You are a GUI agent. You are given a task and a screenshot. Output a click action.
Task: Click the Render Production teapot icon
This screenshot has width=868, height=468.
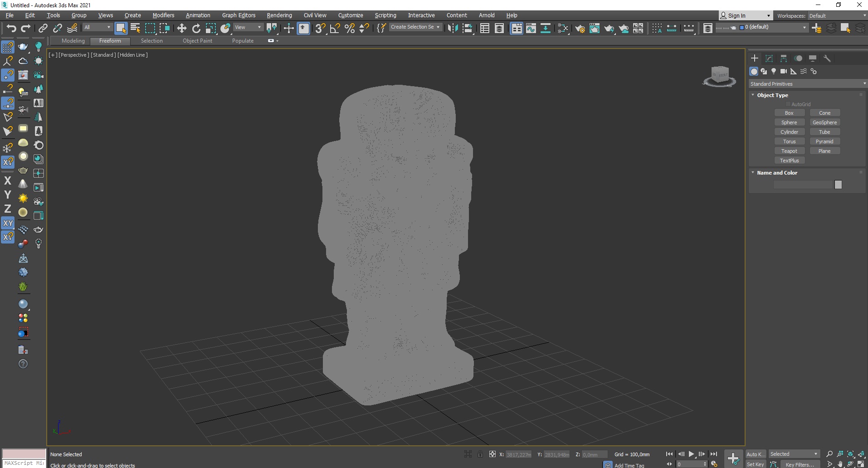pyautogui.click(x=609, y=28)
